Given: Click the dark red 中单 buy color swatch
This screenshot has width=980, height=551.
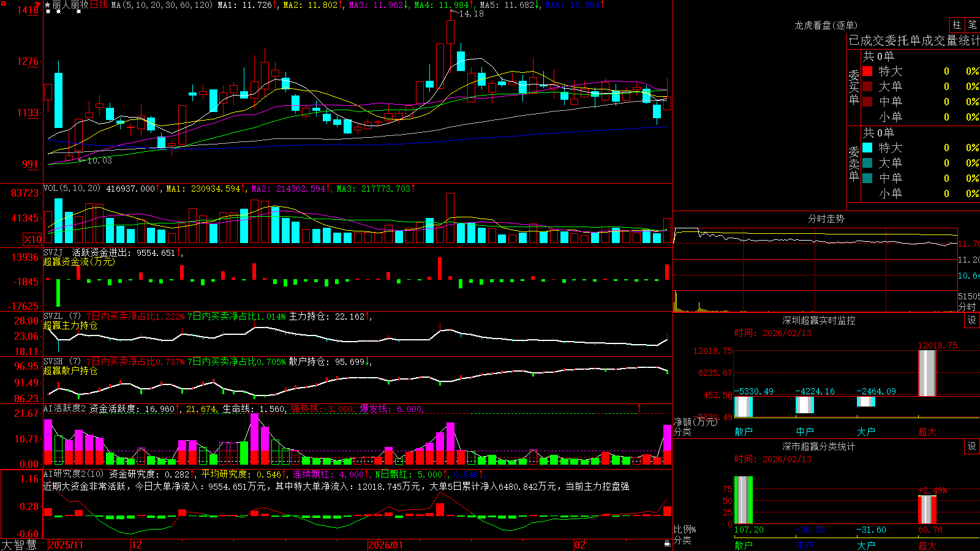Looking at the screenshot, I should point(867,102).
